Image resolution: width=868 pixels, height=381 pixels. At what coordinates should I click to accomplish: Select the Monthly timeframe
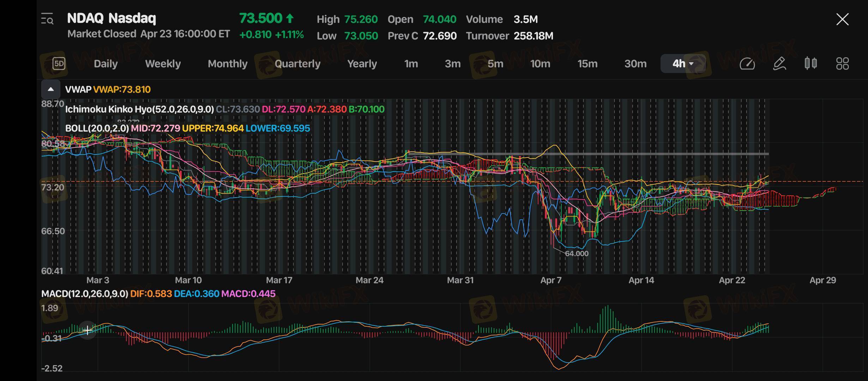pos(228,64)
